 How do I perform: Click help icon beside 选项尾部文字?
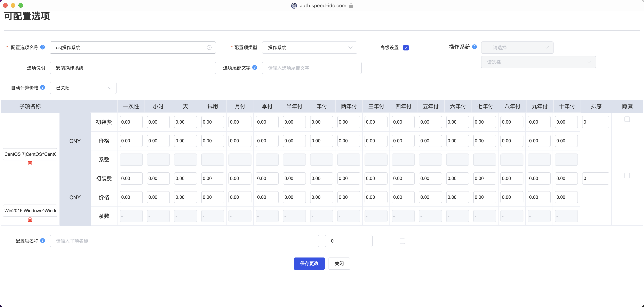click(255, 67)
